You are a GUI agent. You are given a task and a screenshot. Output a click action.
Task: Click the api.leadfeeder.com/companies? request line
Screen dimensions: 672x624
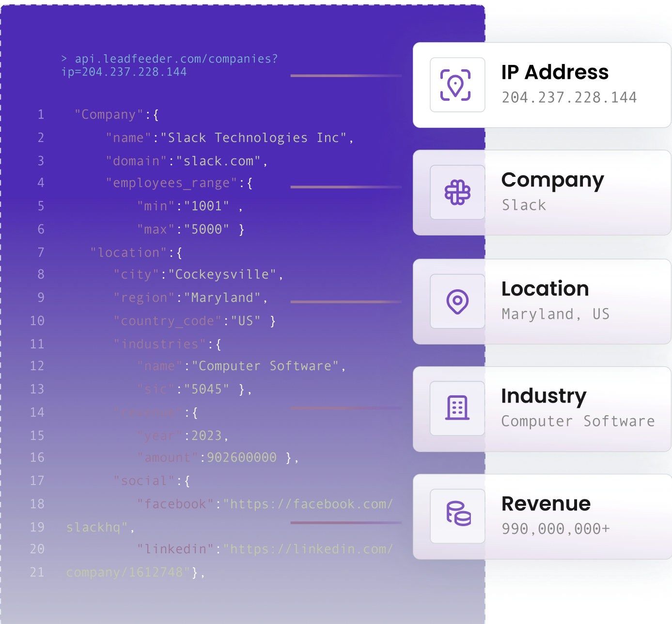pos(170,59)
